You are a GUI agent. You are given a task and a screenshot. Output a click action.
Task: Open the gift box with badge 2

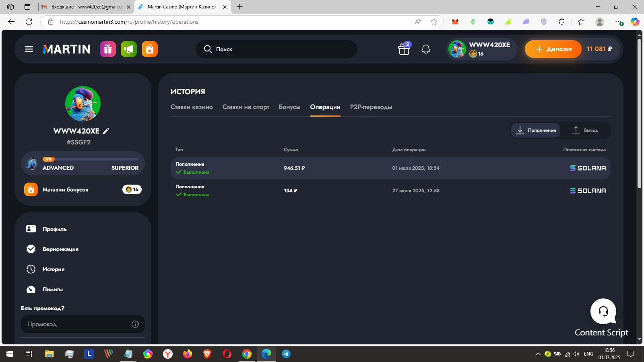404,49
